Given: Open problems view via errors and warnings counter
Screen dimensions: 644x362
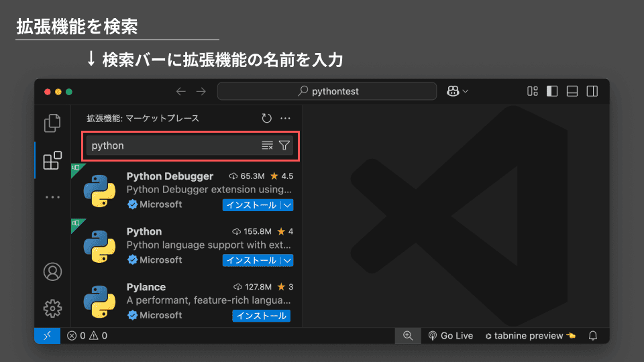Looking at the screenshot, I should pyautogui.click(x=87, y=336).
